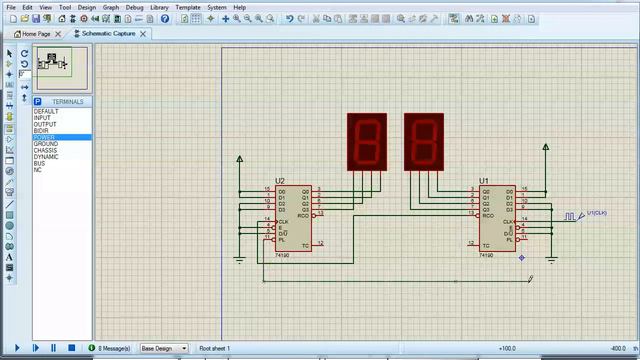Open the Base Design variant dropdown
The height and width of the screenshot is (360, 640).
[x=164, y=348]
